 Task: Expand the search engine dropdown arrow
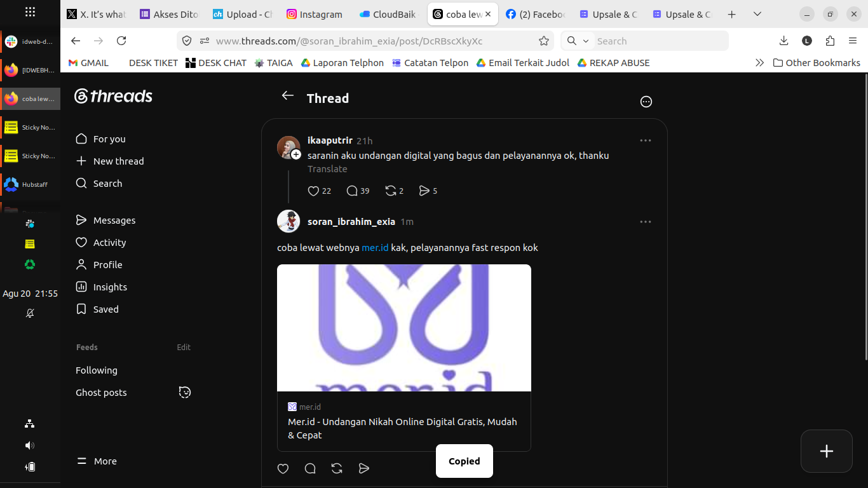(x=586, y=41)
